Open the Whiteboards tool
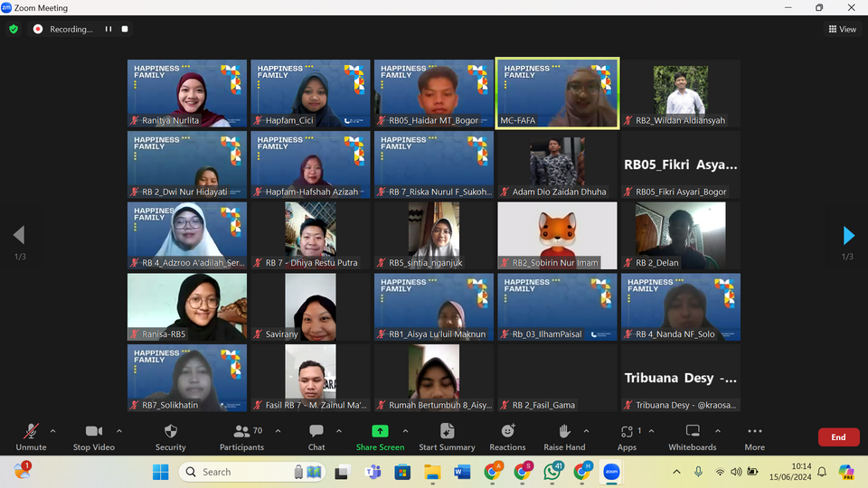This screenshot has height=488, width=868. tap(693, 432)
